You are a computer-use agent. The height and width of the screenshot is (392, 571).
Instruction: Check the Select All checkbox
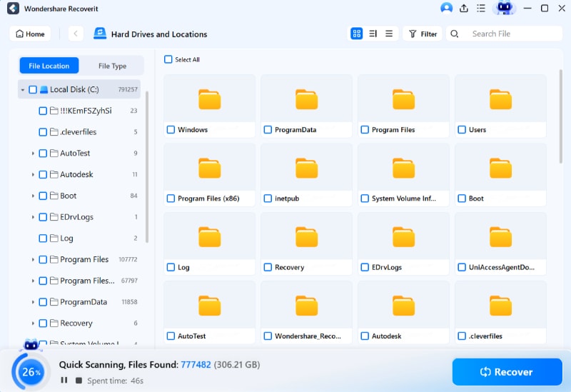(168, 59)
